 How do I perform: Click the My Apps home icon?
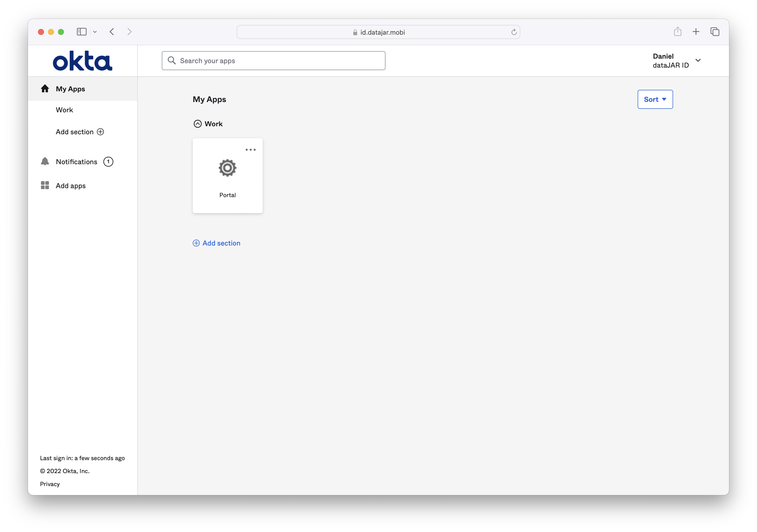[x=45, y=89]
